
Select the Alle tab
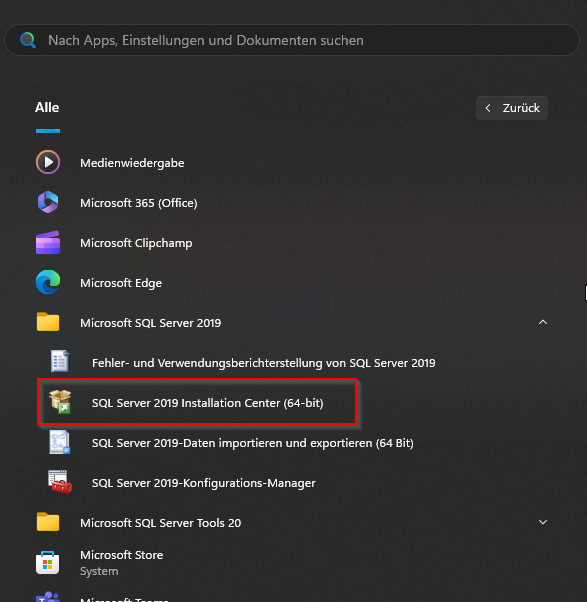(47, 108)
